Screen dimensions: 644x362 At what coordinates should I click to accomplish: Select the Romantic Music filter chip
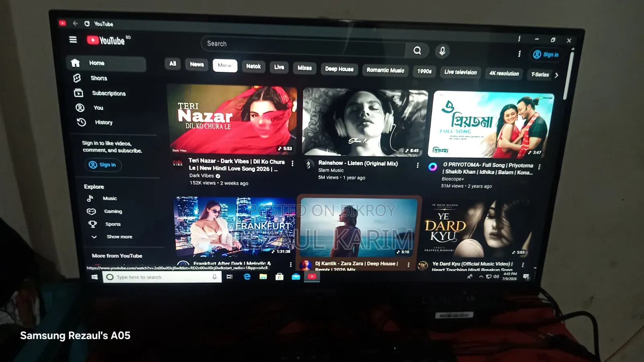[385, 70]
